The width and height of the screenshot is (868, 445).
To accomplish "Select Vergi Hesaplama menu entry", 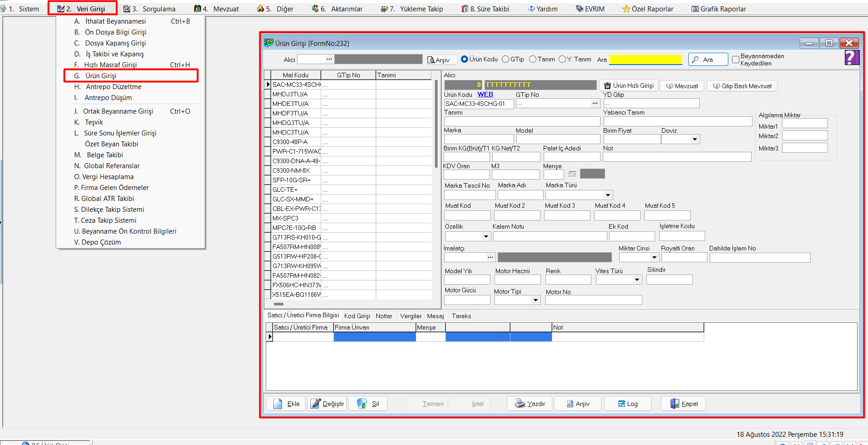I will click(131, 176).
